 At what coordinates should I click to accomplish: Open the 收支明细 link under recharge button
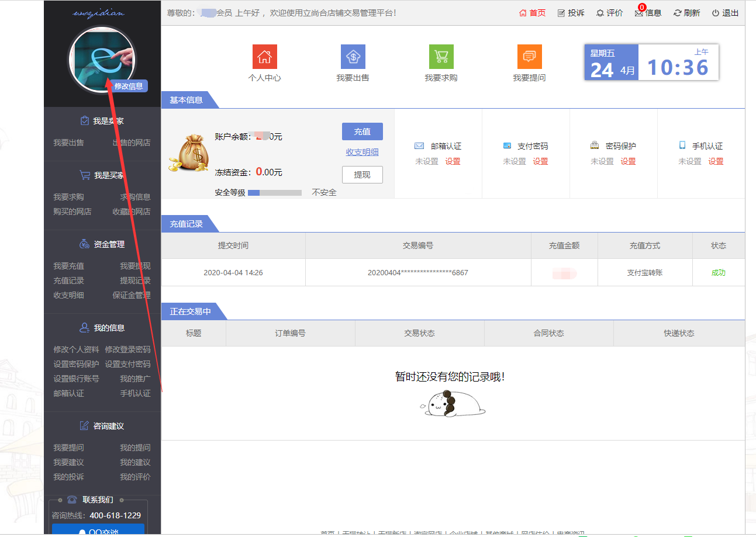coord(362,152)
